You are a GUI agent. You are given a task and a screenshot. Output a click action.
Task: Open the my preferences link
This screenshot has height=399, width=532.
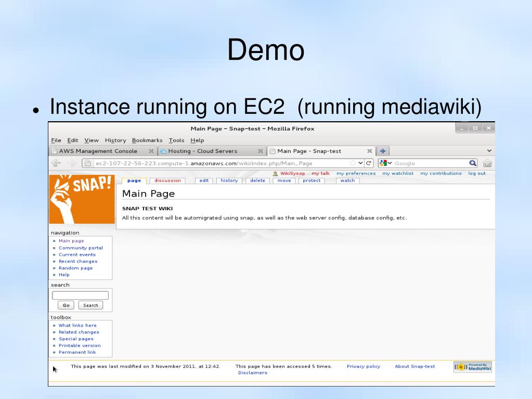click(x=356, y=173)
